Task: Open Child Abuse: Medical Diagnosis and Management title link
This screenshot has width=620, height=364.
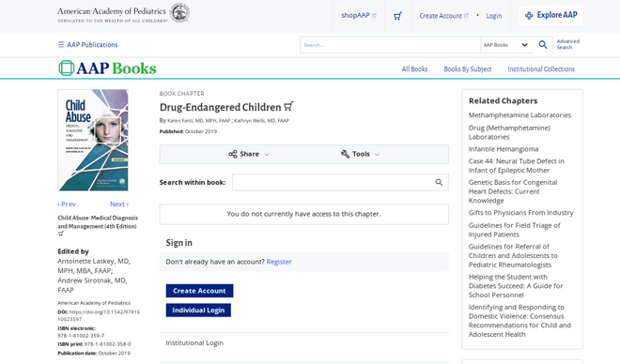Action: (x=98, y=222)
